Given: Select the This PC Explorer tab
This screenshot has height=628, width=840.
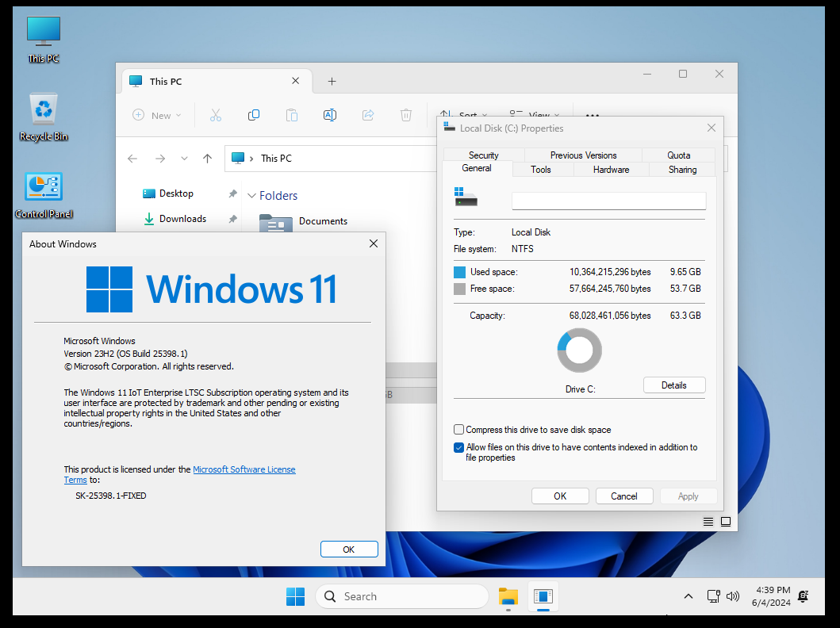Looking at the screenshot, I should coord(217,82).
